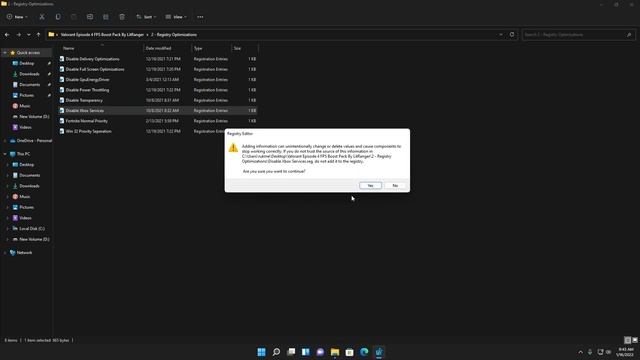The width and height of the screenshot is (640, 360).
Task: Open Videos under Quick access
Action: [25, 127]
